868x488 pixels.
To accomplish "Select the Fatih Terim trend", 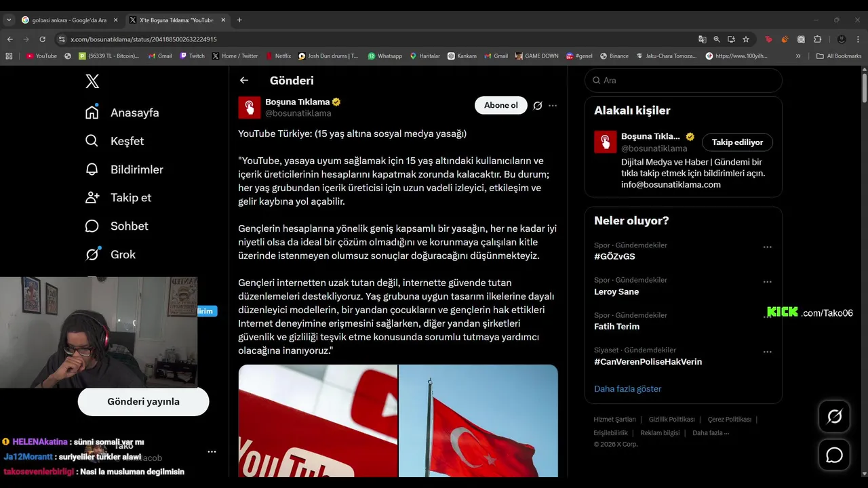I will pyautogui.click(x=616, y=327).
